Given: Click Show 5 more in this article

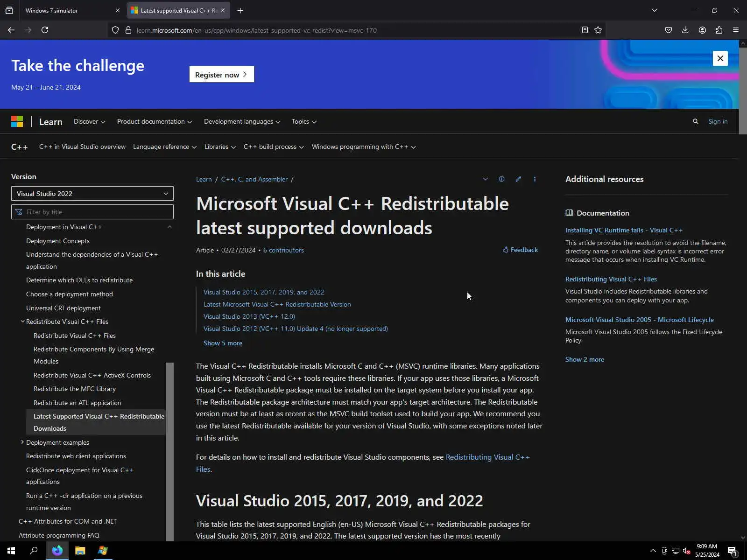Looking at the screenshot, I should [x=223, y=343].
